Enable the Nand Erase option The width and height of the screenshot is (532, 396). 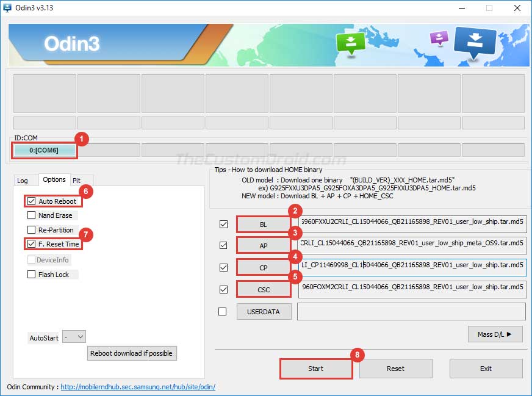click(31, 215)
